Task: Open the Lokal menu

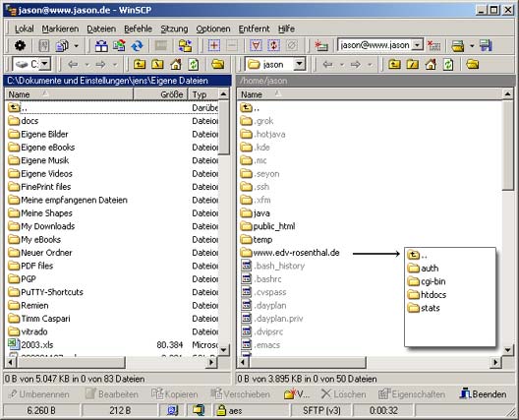Action: pos(25,29)
